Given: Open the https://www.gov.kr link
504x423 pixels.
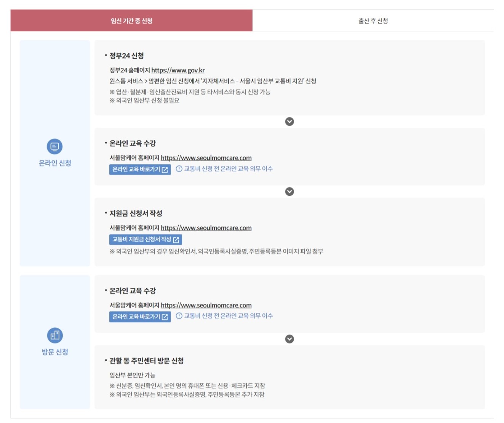Looking at the screenshot, I should (x=178, y=70).
